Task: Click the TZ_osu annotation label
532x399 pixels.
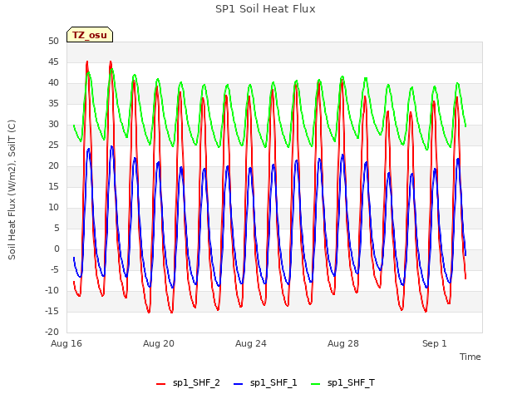Action: pyautogui.click(x=90, y=35)
